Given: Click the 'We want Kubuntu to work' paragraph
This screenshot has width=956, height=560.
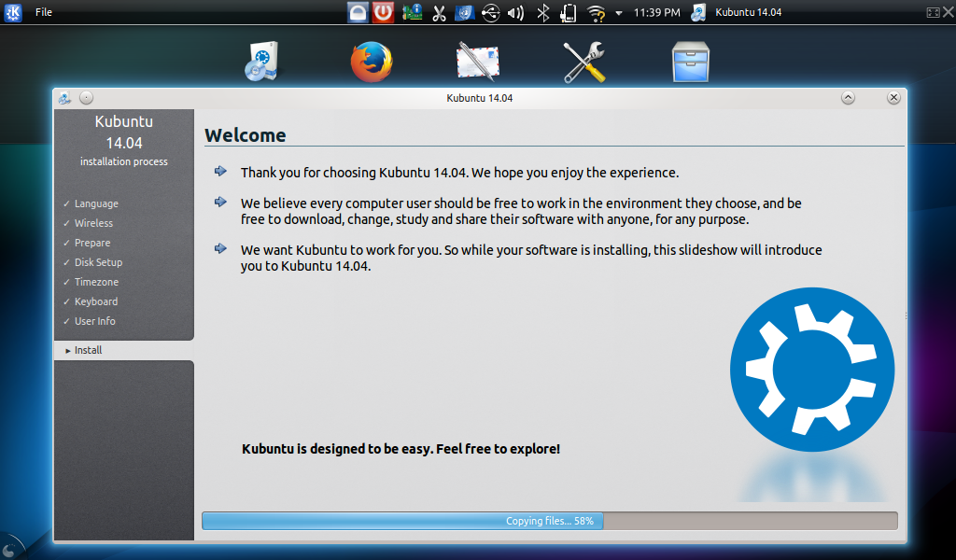Looking at the screenshot, I should (531, 258).
